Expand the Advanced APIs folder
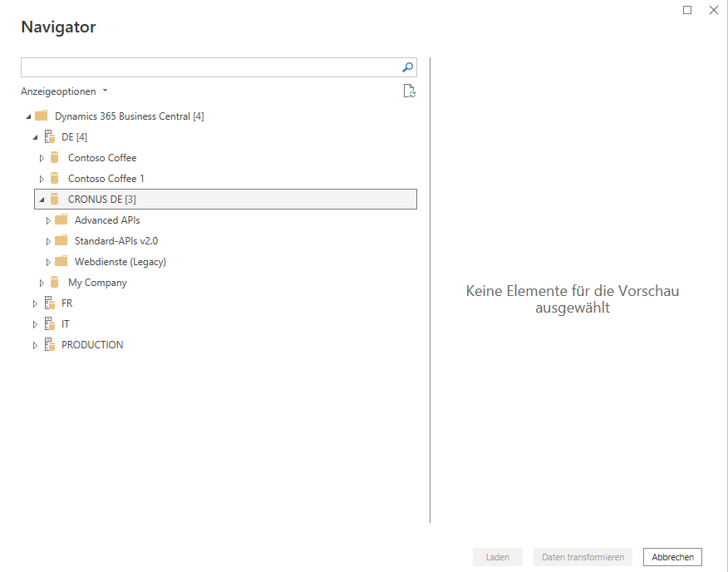Screen dimensions: 728x572 coord(48,220)
